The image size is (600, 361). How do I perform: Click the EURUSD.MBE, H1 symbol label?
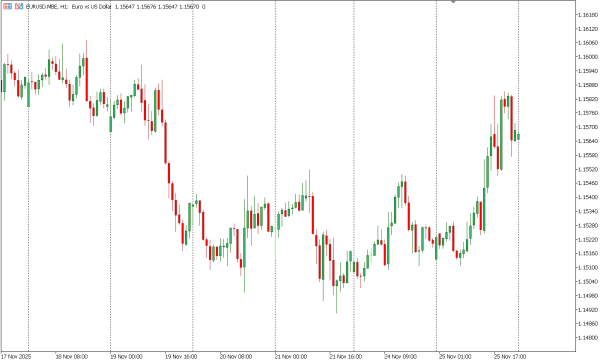coord(47,7)
